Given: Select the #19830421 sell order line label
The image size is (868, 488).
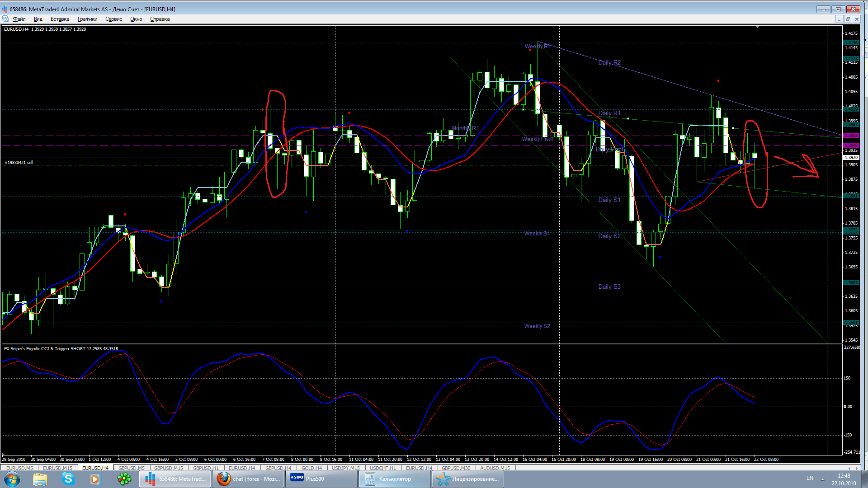Looking at the screenshot, I should coord(19,163).
